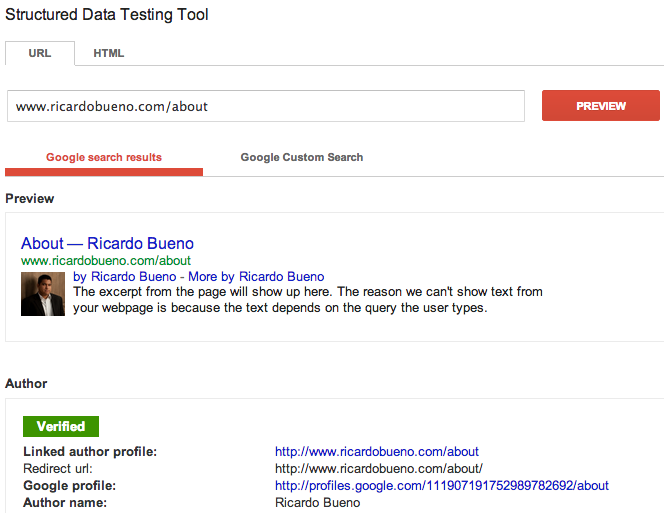Click the green www.ricardobueno.com/about URL
This screenshot has width=664, height=513.
point(106,261)
